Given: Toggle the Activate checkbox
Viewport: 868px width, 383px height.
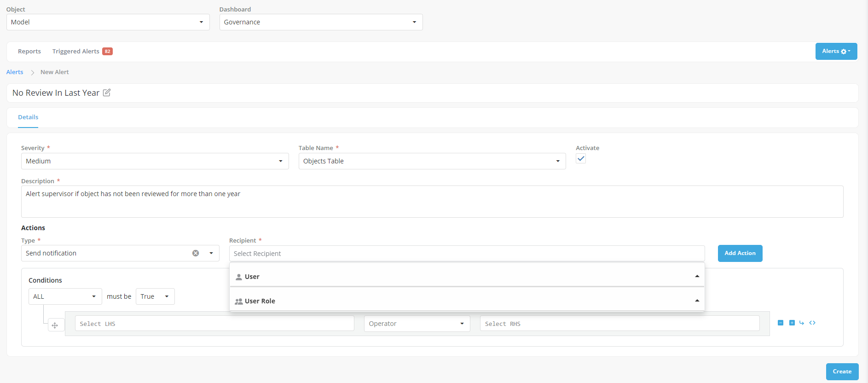Looking at the screenshot, I should point(581,159).
